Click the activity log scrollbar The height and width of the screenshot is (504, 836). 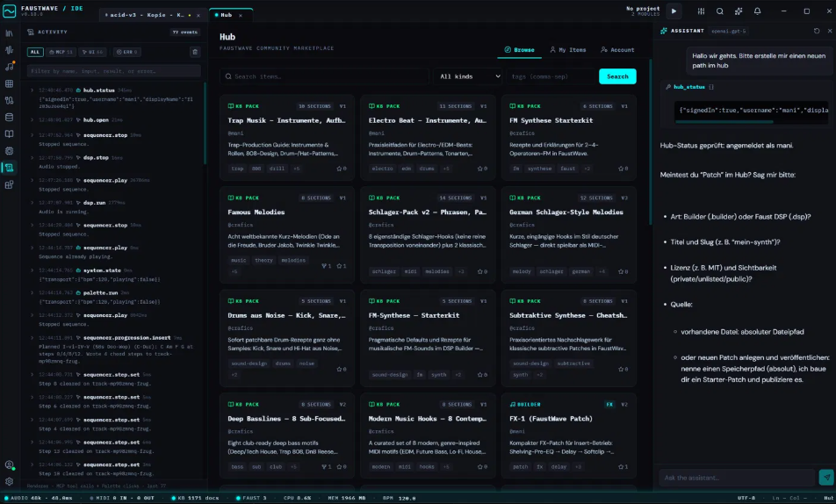pos(205,123)
